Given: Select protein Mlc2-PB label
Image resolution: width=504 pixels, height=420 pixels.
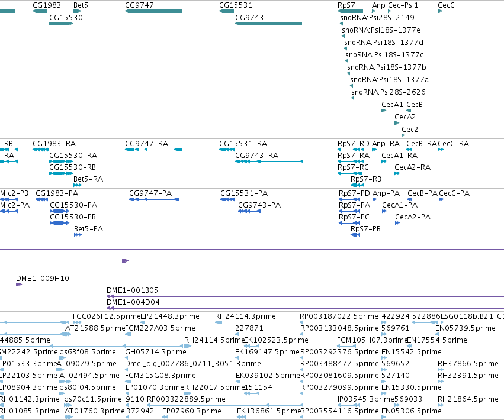Looking at the screenshot, I should pos(14,193).
